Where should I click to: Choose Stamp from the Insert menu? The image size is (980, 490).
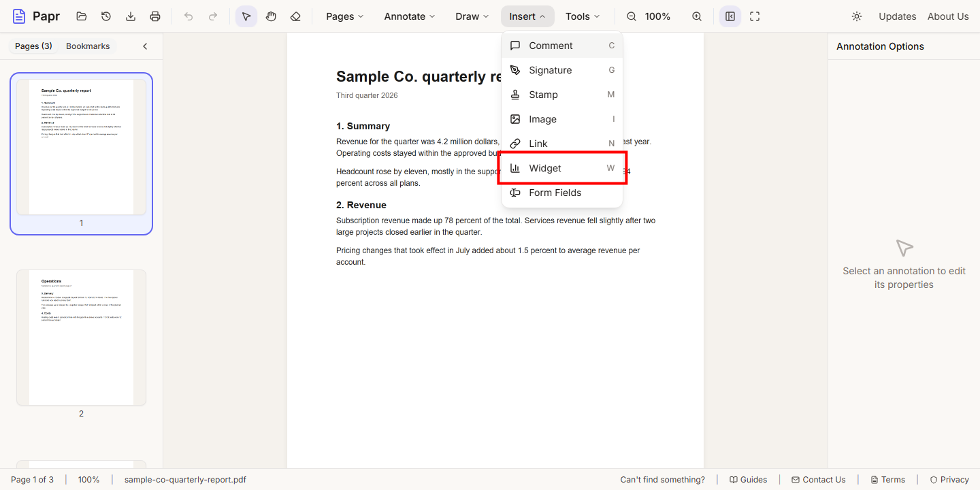pyautogui.click(x=562, y=95)
